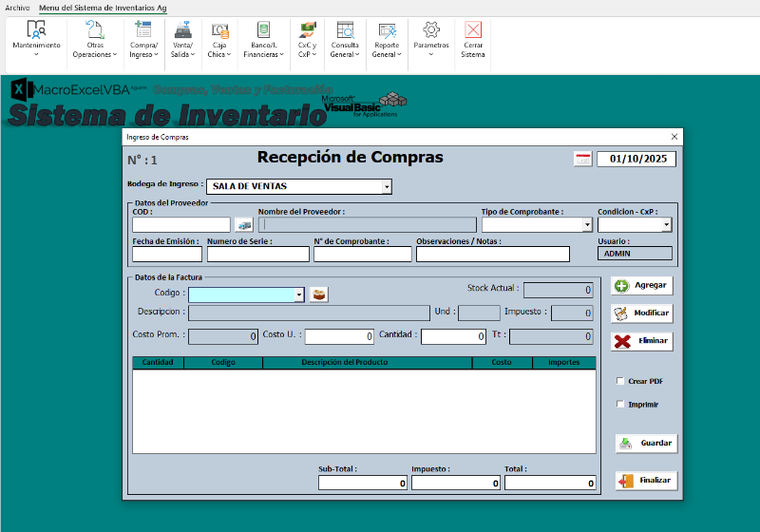This screenshot has width=760, height=532.
Task: Click the Finalizar button
Action: pyautogui.click(x=646, y=481)
